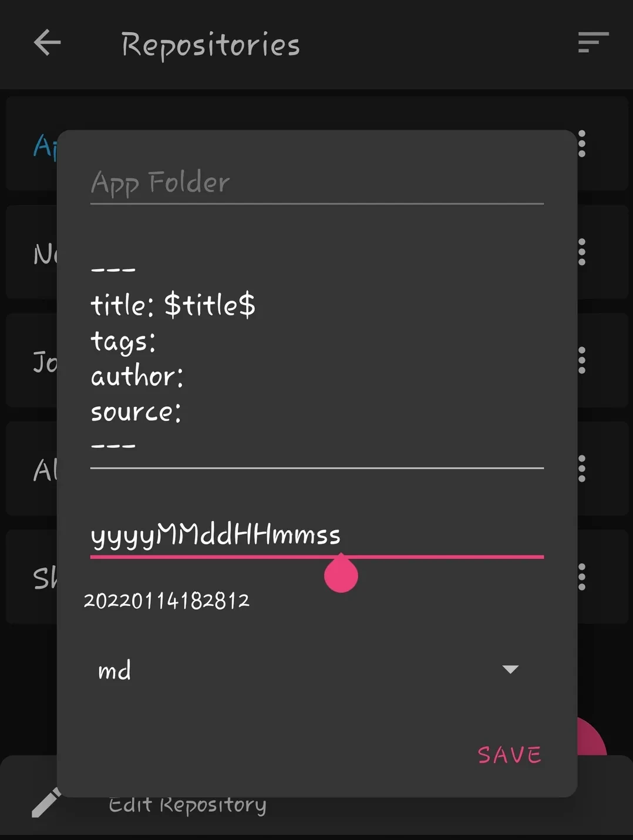Focus the App Folder name field
Viewport: 633px width, 840px height.
tap(317, 183)
